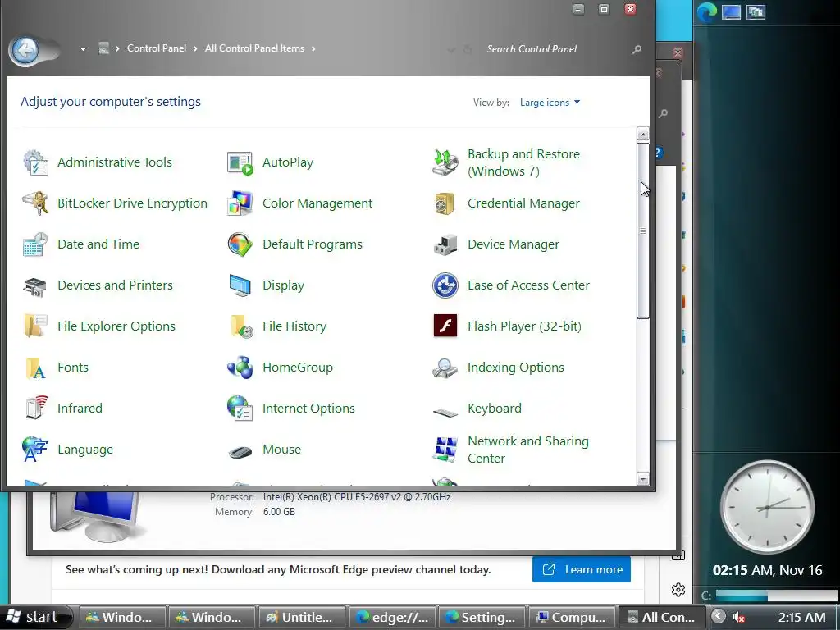Select All Control Panel Items breadcrumb
840x630 pixels.
click(x=254, y=48)
